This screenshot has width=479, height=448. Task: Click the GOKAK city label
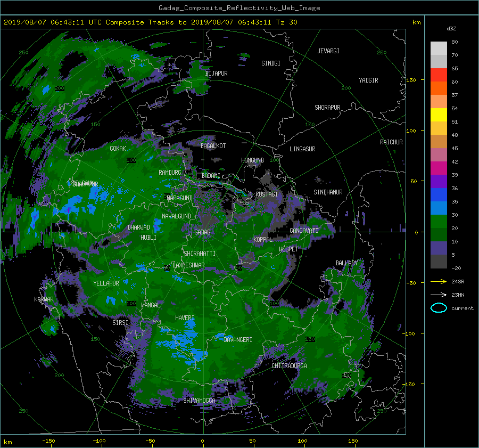pos(118,149)
